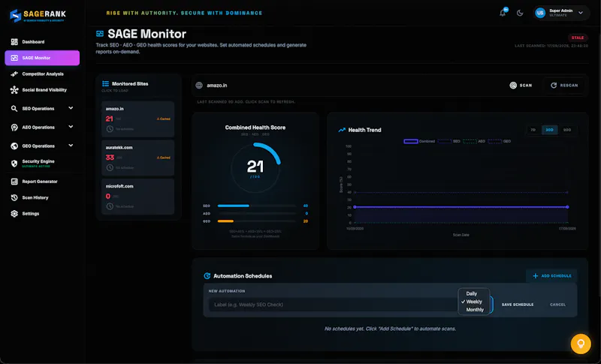Click the Save Schedule button
The height and width of the screenshot is (364, 601).
pos(518,305)
